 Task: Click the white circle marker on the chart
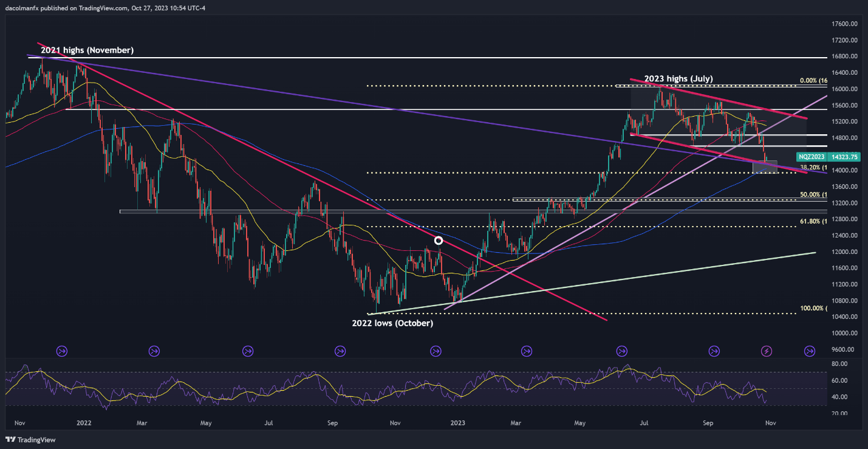click(439, 241)
